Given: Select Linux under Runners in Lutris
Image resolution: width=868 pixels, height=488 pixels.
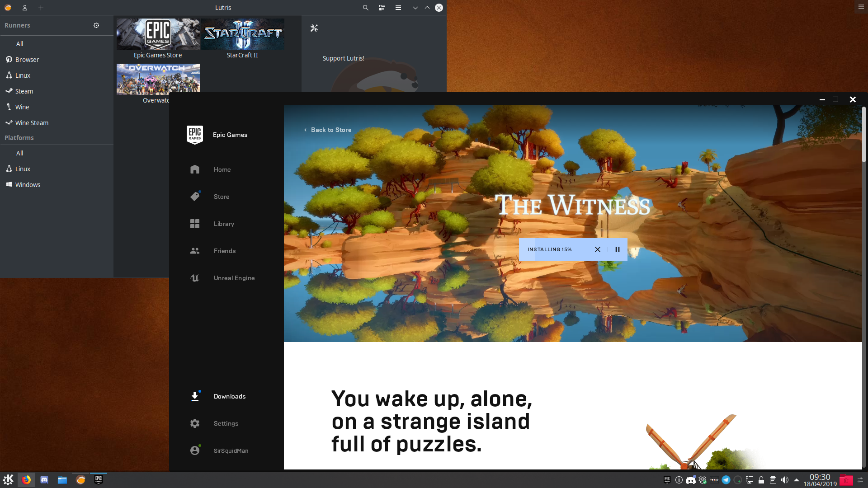Looking at the screenshot, I should coord(22,75).
